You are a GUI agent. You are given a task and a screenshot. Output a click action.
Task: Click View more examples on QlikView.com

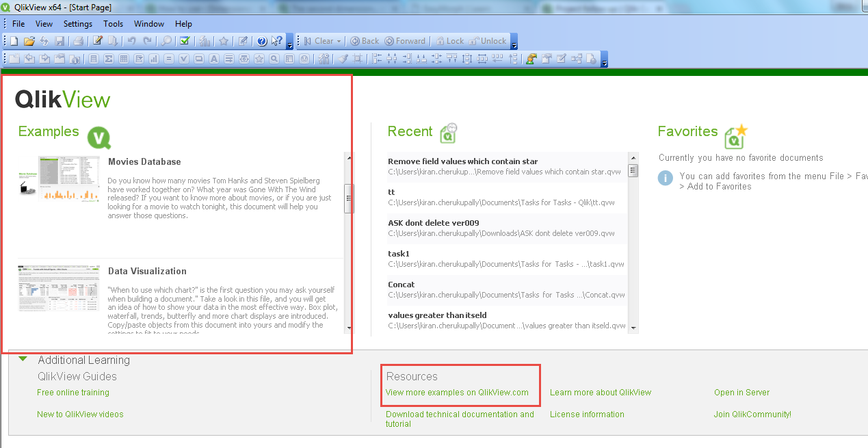457,393
